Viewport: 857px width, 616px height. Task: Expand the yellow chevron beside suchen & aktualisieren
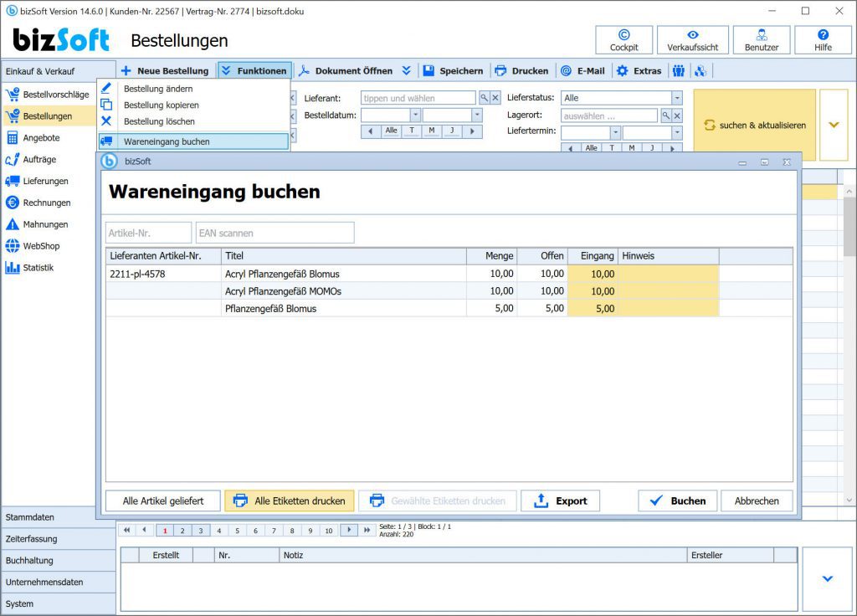tap(834, 125)
